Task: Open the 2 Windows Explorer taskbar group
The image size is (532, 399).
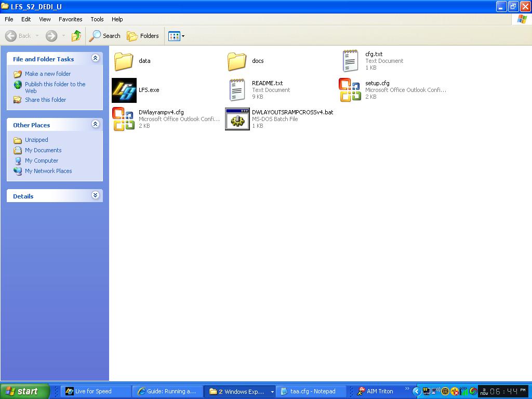Action: pos(240,391)
